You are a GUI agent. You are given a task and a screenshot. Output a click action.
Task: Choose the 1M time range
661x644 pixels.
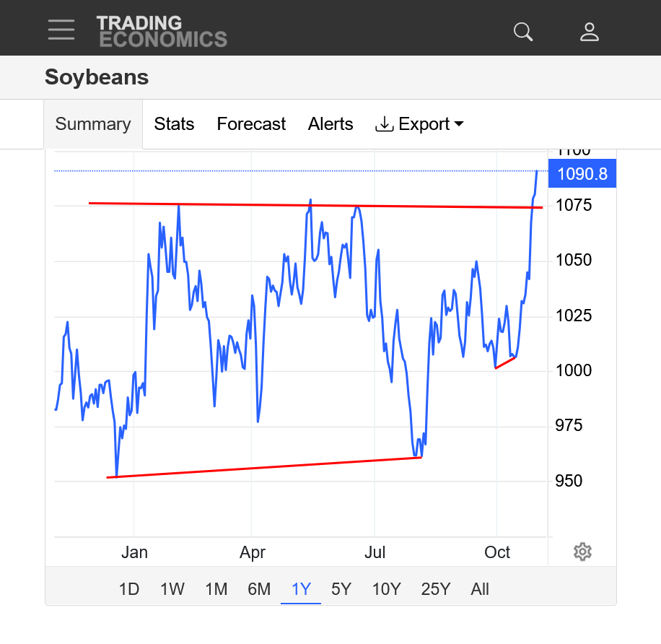pos(216,589)
